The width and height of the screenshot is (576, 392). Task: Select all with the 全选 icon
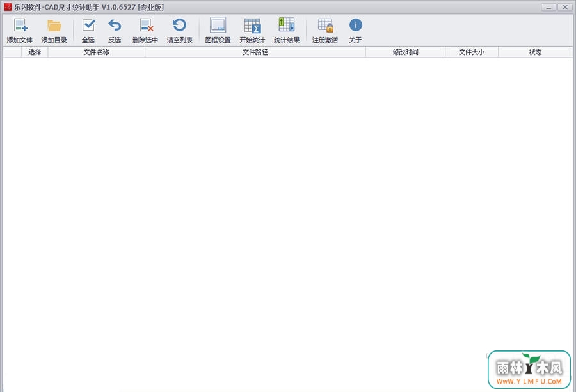point(88,26)
